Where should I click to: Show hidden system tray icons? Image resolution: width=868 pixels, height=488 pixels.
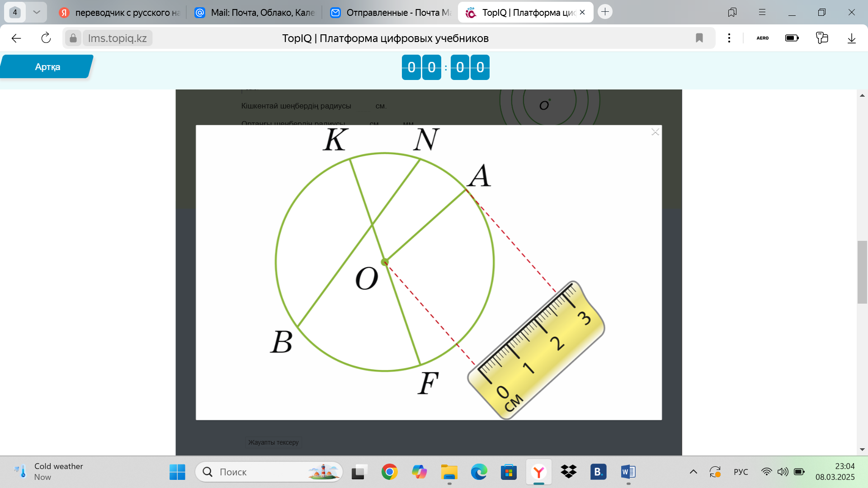(693, 472)
